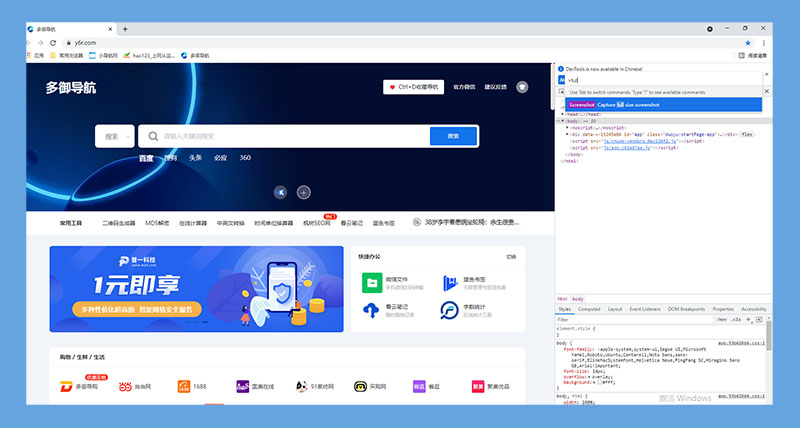Open the 聚美优品 site icon

[x=478, y=387]
